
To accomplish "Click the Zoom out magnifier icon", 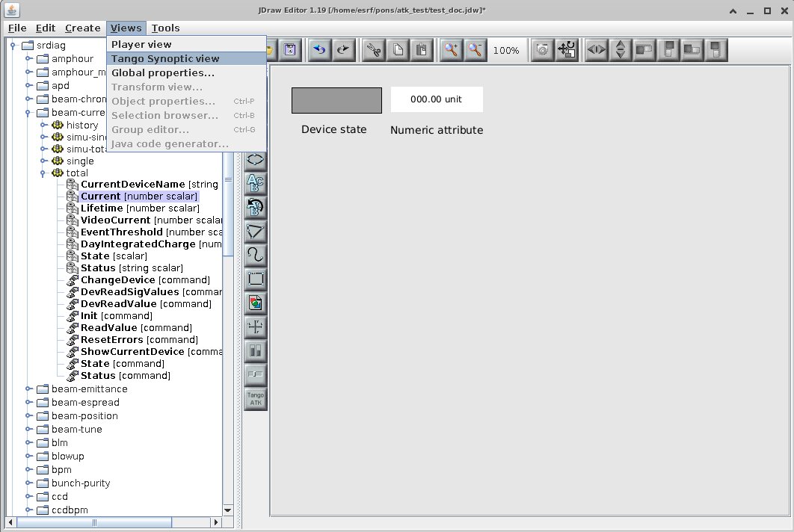I will coord(475,49).
